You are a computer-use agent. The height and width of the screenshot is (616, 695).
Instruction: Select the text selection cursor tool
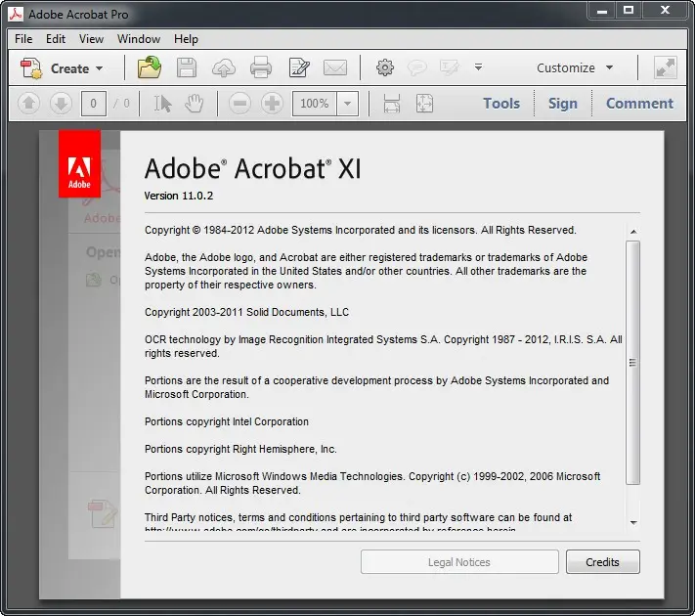coord(162,104)
